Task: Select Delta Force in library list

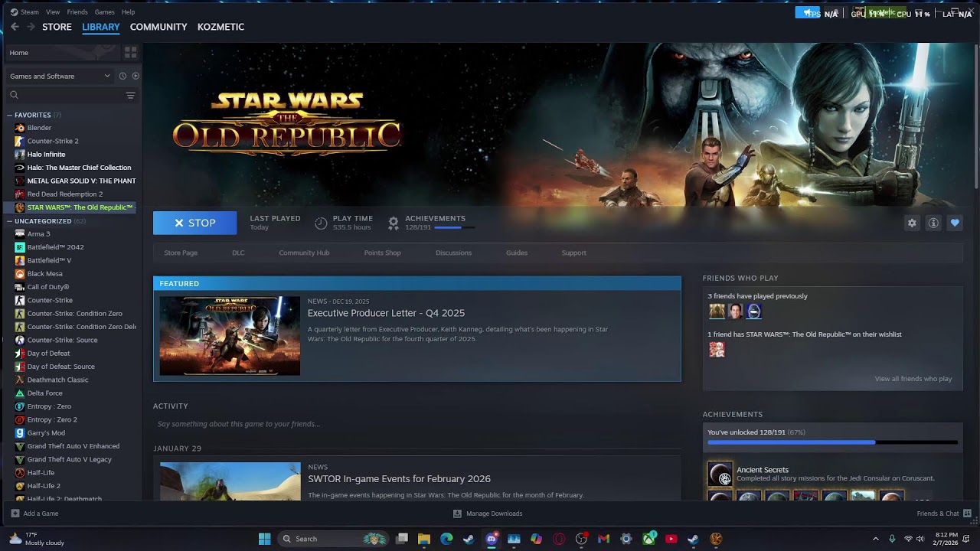Action: pyautogui.click(x=44, y=393)
